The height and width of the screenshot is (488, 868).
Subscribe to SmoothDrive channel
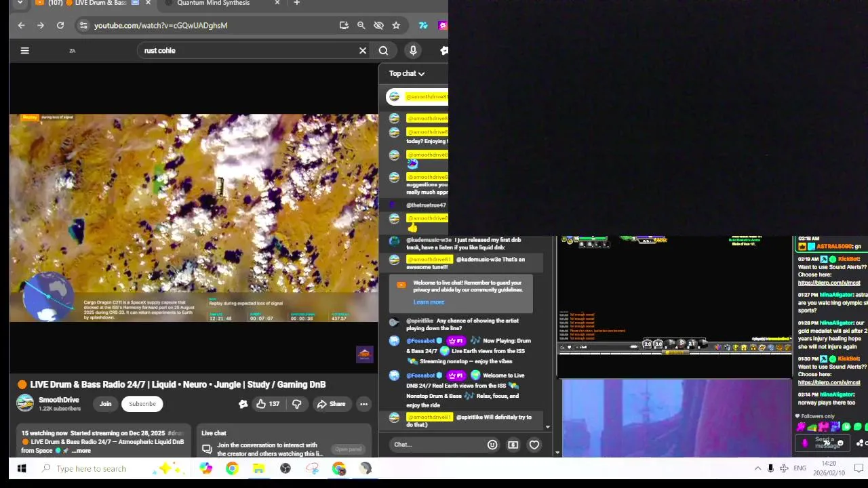[x=142, y=404]
